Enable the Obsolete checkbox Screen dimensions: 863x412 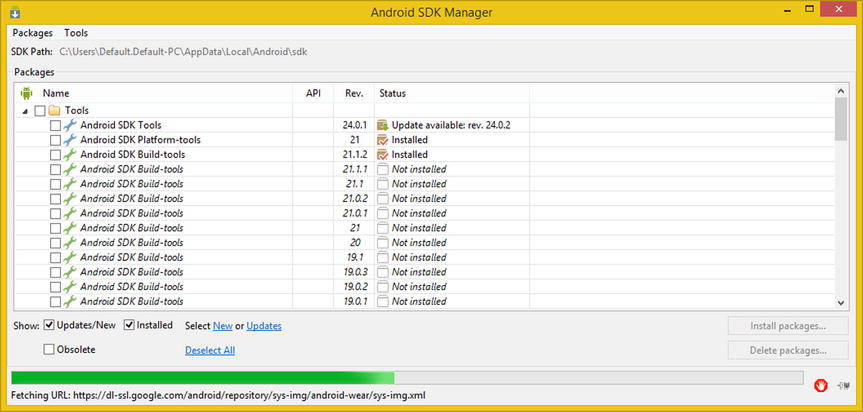click(49, 349)
